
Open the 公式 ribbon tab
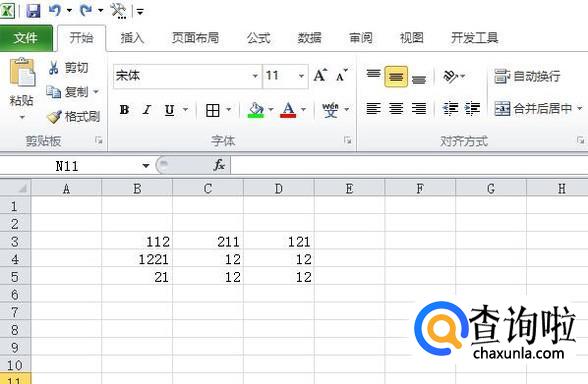coord(258,38)
